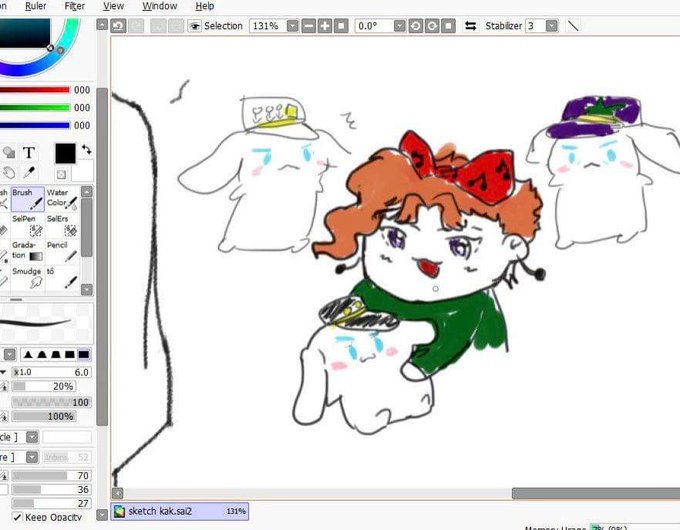This screenshot has height=530, width=680.
Task: Select the Brush tool
Action: (28, 199)
